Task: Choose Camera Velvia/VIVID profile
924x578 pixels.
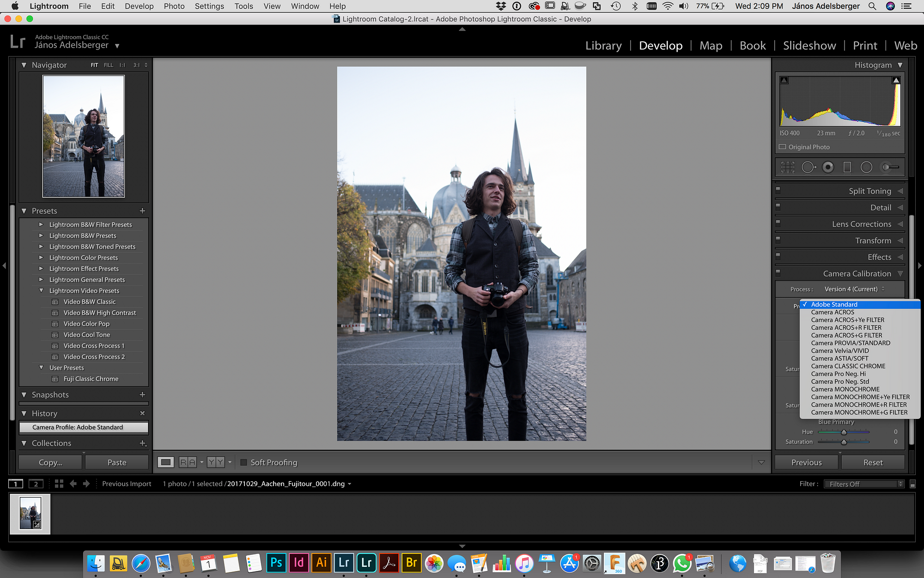Action: click(x=840, y=350)
